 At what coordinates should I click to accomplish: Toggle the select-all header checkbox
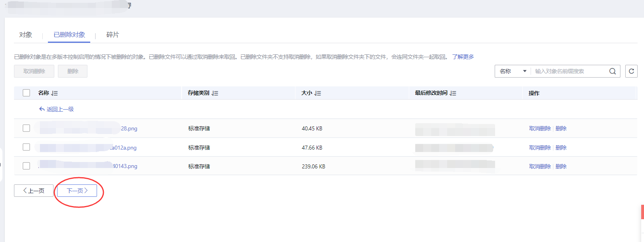tap(26, 93)
